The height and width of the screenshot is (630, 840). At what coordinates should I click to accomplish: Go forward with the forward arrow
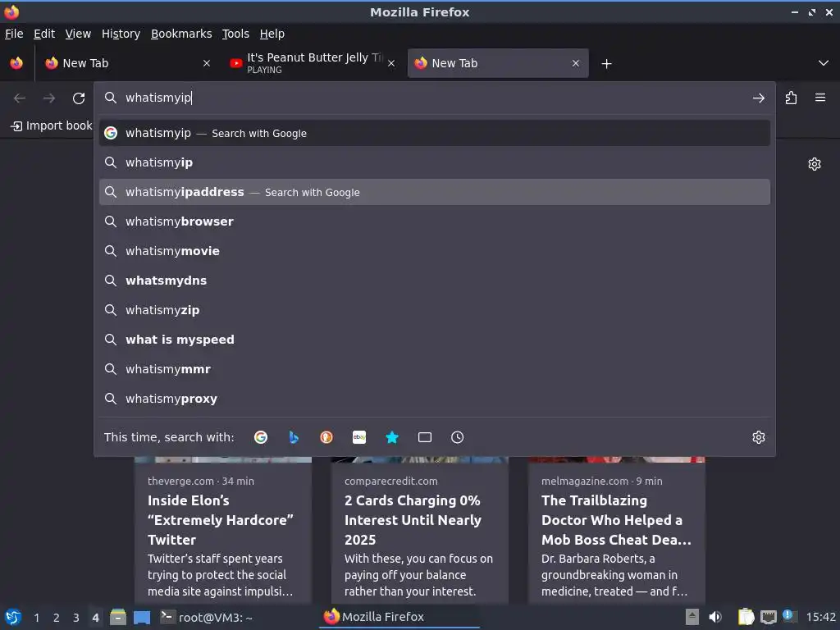(x=49, y=98)
